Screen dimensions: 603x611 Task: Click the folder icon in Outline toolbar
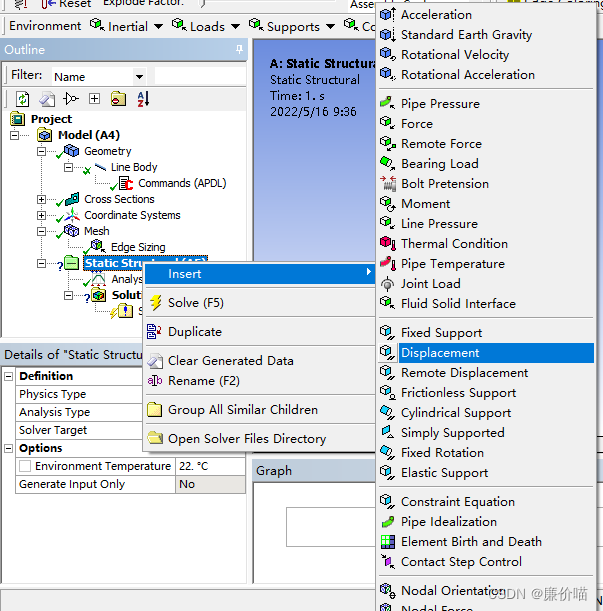click(x=118, y=99)
